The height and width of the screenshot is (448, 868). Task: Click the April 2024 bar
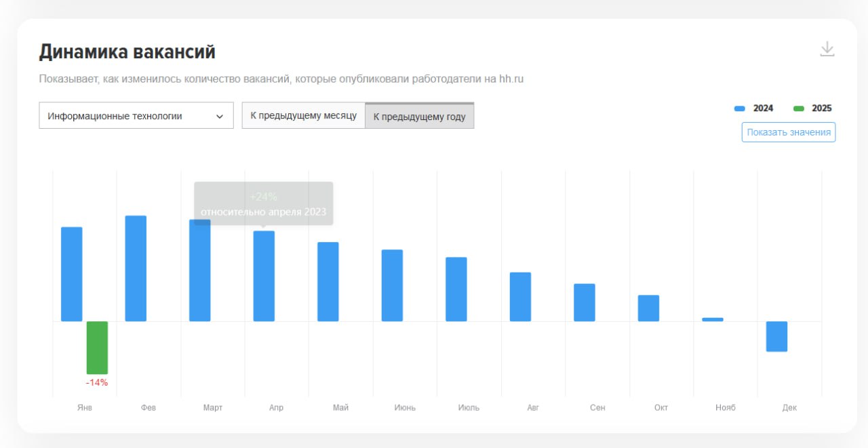(264, 276)
